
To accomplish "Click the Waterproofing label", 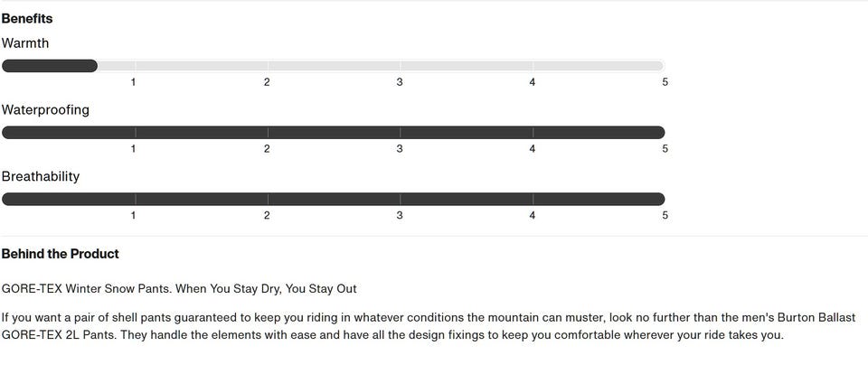I will [x=45, y=110].
